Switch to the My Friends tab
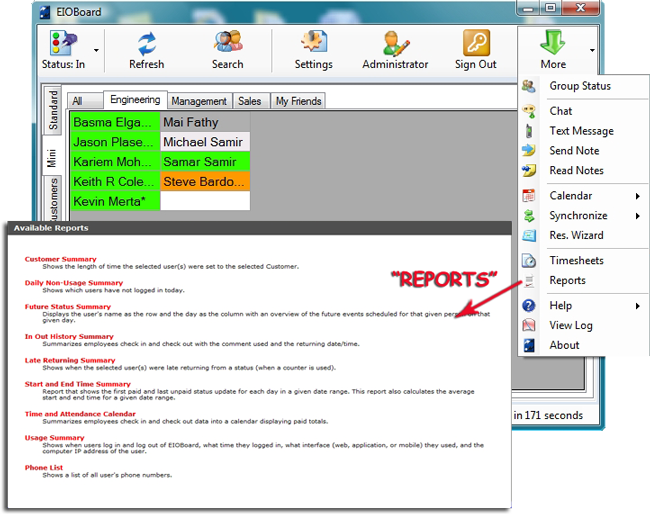The image size is (650, 514). (298, 101)
